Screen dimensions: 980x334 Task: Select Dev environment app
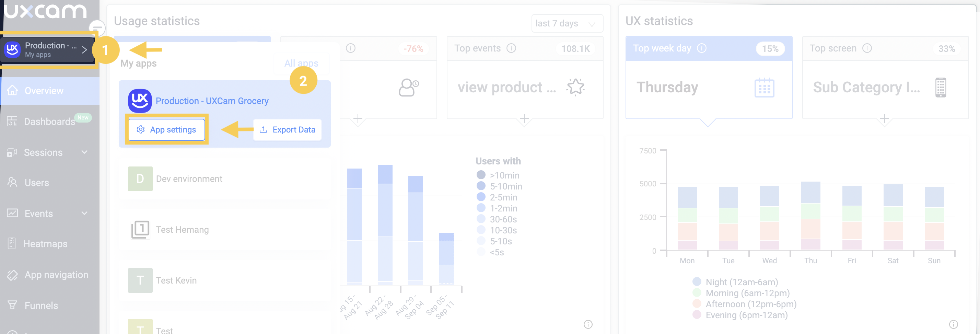224,179
